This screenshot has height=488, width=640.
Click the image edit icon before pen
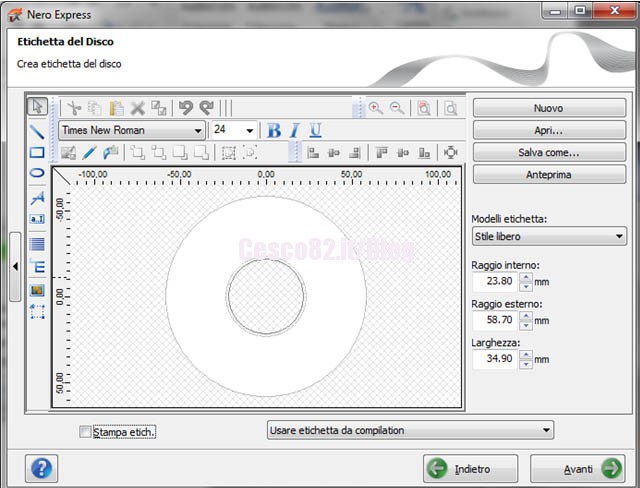click(x=68, y=153)
